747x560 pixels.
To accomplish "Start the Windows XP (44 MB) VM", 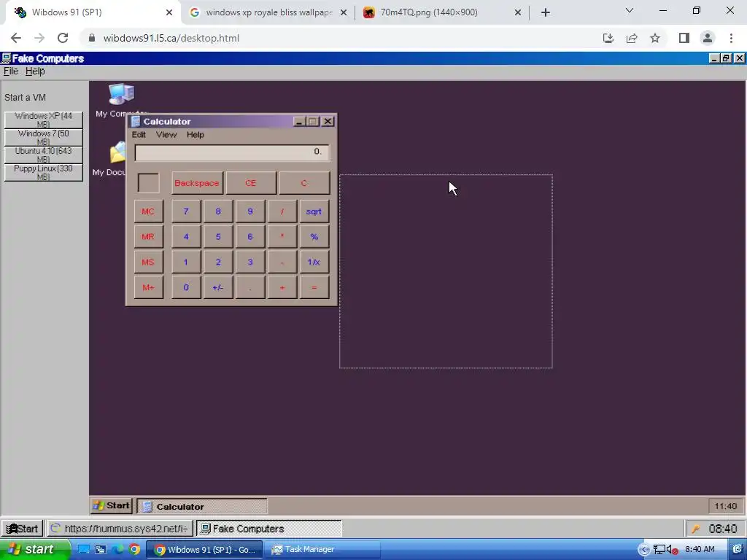I will coord(43,120).
